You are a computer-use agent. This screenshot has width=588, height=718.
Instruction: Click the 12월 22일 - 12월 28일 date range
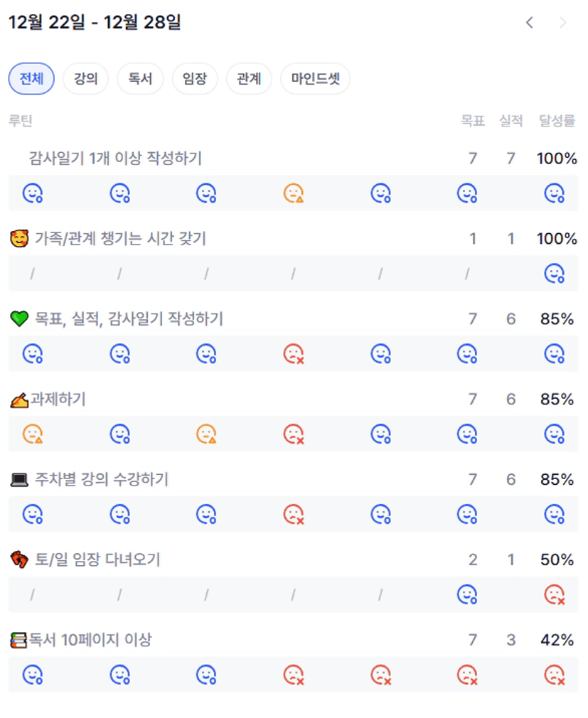pos(95,23)
